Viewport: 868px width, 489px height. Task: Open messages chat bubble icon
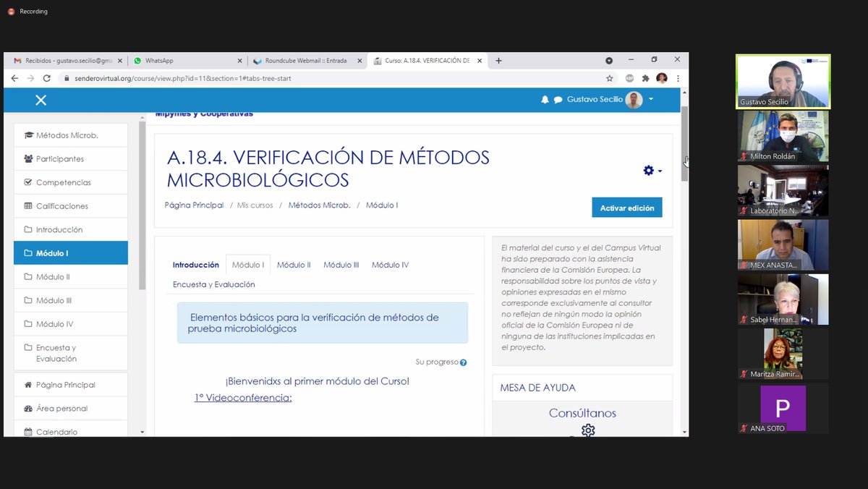(558, 100)
